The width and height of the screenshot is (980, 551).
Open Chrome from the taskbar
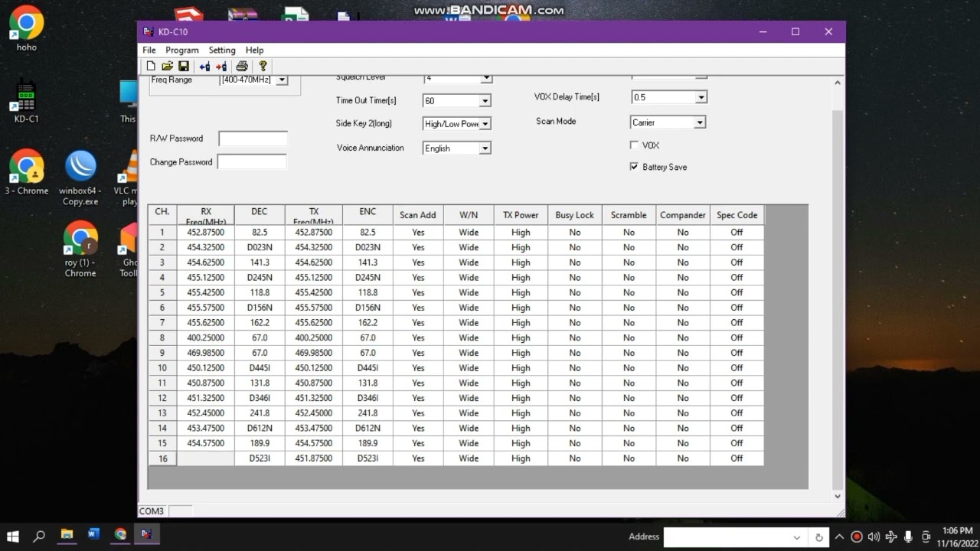click(x=120, y=535)
